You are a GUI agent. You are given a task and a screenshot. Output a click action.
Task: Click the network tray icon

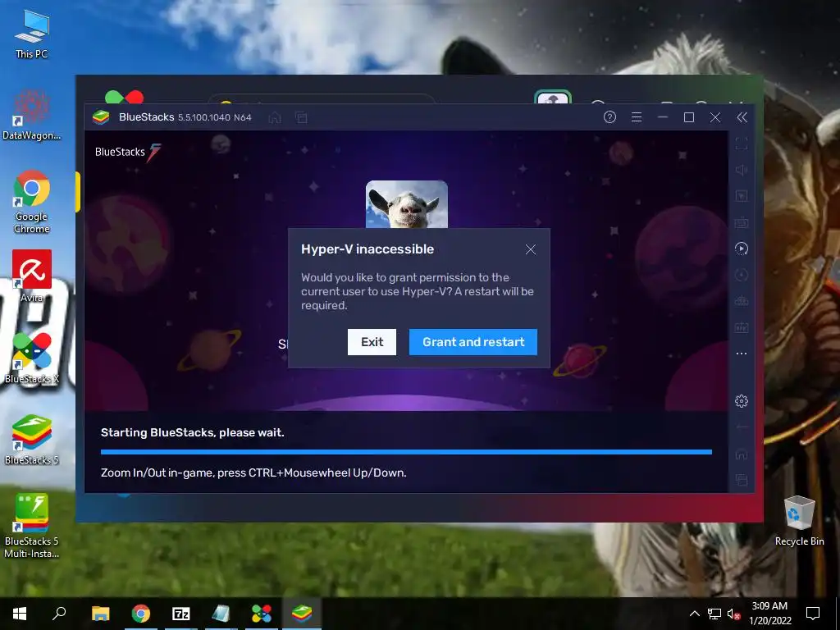pos(714,614)
